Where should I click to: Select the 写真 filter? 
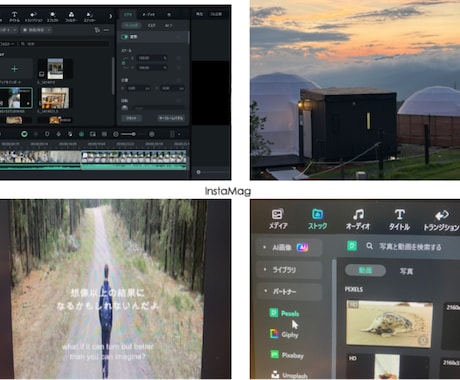[406, 271]
